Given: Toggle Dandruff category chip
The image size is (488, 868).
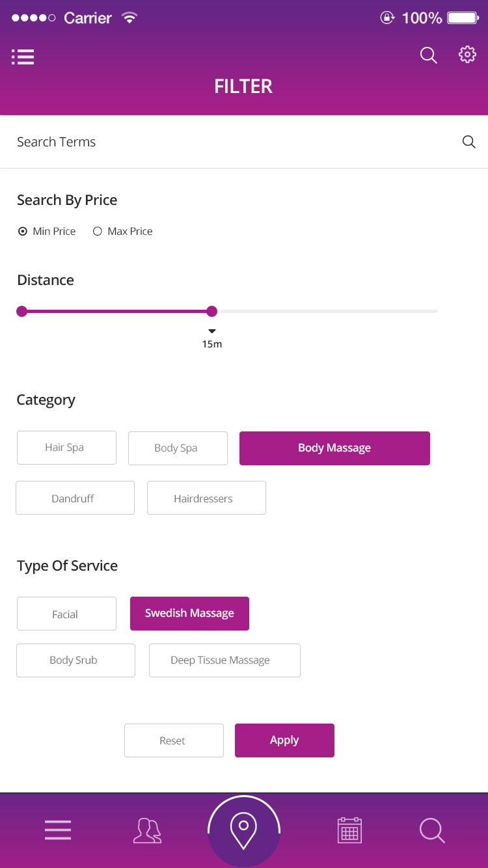Looking at the screenshot, I should (75, 498).
